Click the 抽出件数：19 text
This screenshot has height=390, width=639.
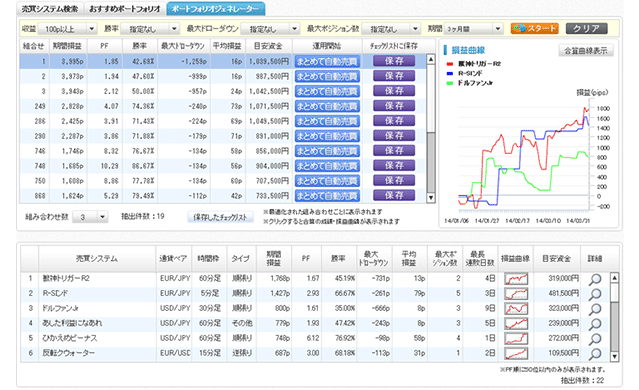coord(143,216)
